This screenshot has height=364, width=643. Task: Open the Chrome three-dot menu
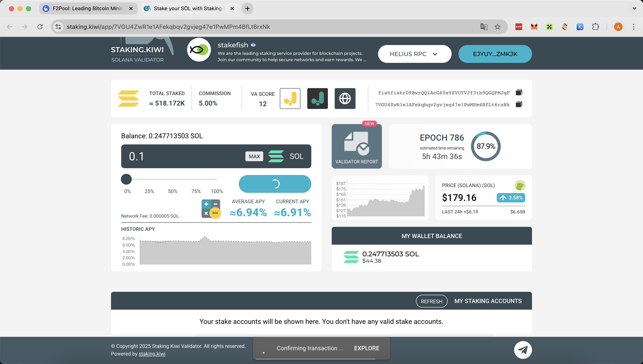point(633,27)
